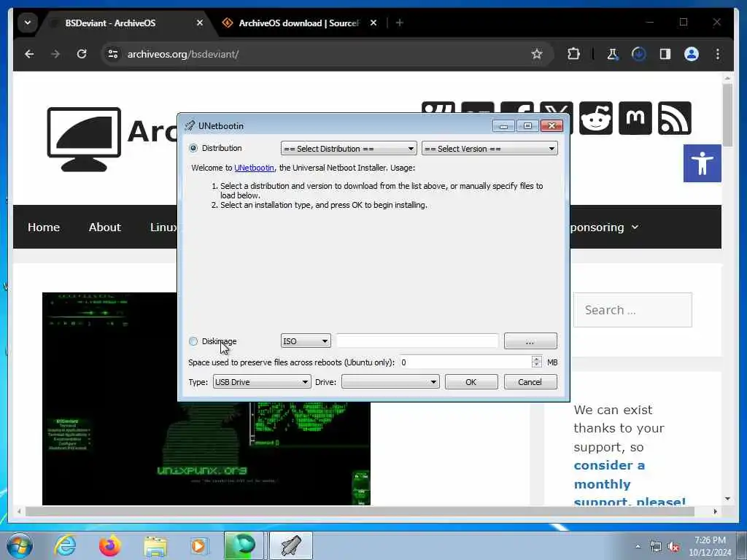The height and width of the screenshot is (560, 747).
Task: Select the Diskimage radio button
Action: (193, 341)
